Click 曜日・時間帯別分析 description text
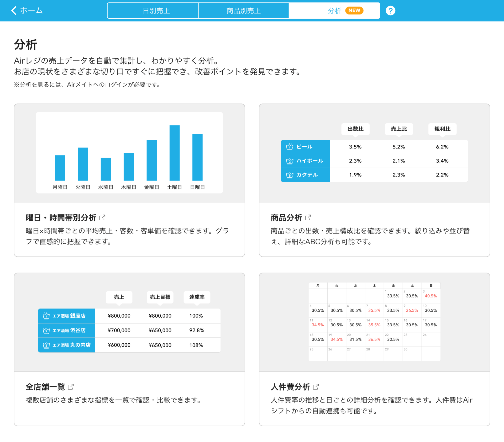The height and width of the screenshot is (442, 504). tap(128, 236)
